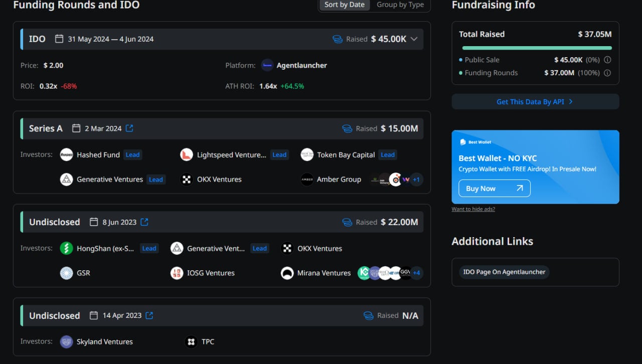
Task: Click the IOSG Ventures logo
Action: [x=177, y=273]
